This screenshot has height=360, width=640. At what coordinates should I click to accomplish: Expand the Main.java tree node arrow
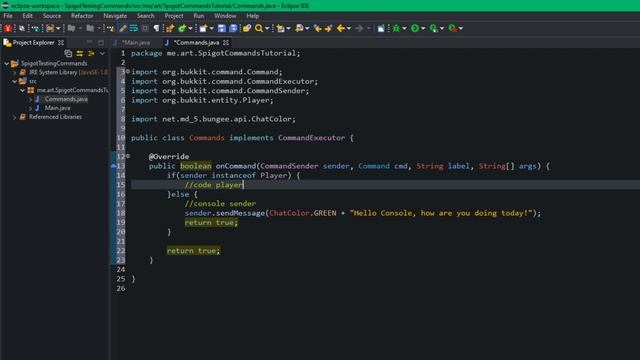coord(30,108)
